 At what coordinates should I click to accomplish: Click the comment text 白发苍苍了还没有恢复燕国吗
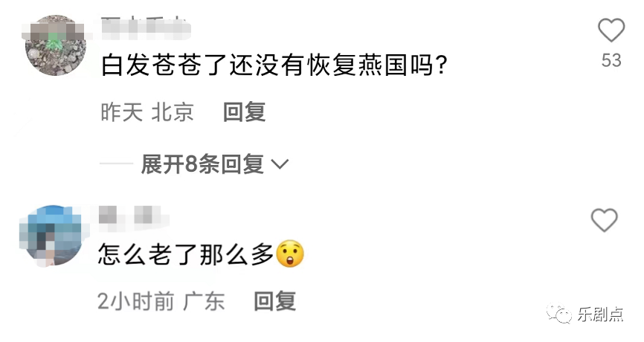tap(274, 65)
